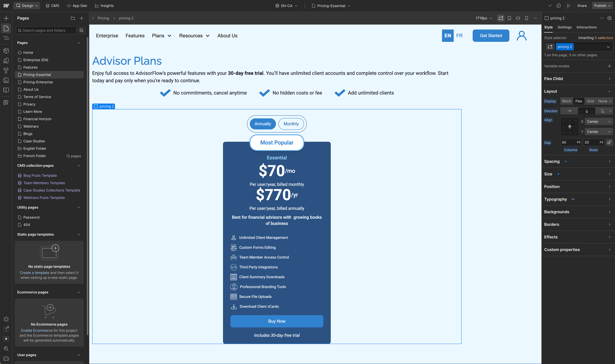The width and height of the screenshot is (615, 364).
Task: Open the Navigator panel
Action: tap(6, 38)
